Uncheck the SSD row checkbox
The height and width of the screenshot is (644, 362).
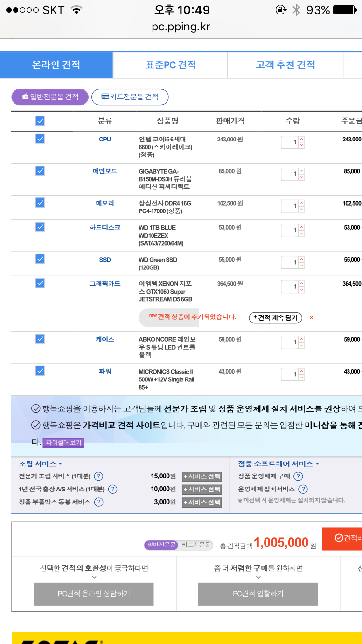[40, 259]
